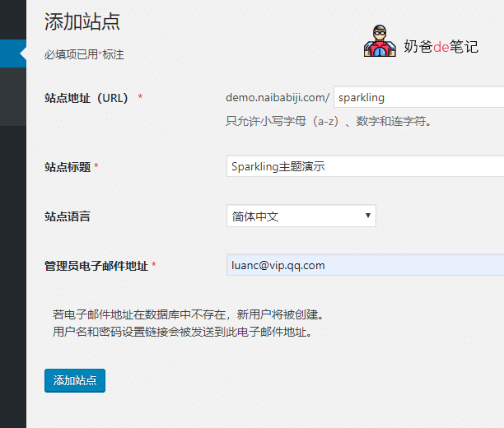The image size is (504, 428).
Task: Click the highlighted blue sidebar menu item
Action: (x=13, y=53)
